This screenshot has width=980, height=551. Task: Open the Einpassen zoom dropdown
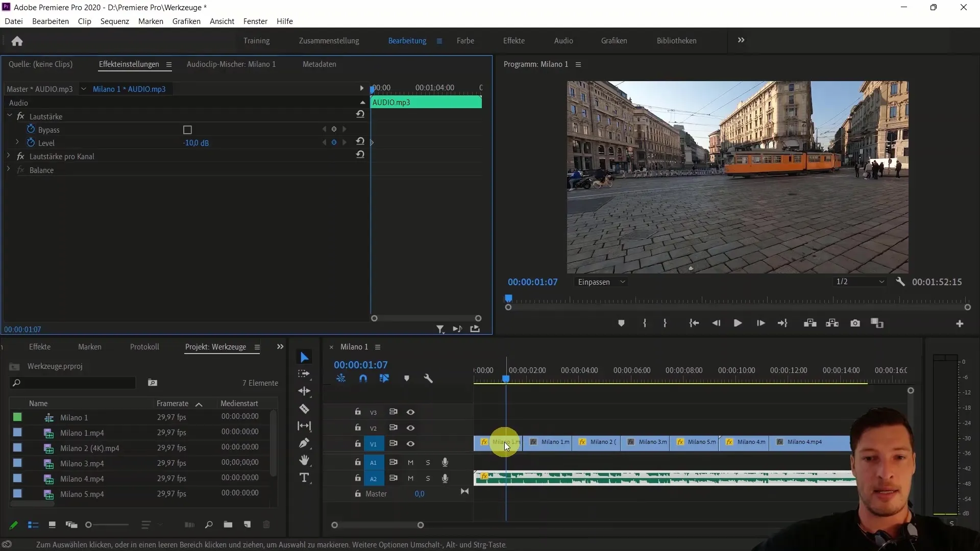click(x=601, y=282)
